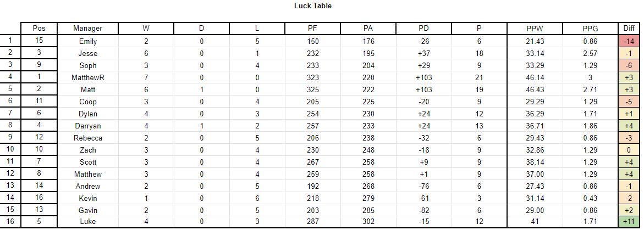Click the PPW column header
The width and height of the screenshot is (644, 230).
pos(535,29)
